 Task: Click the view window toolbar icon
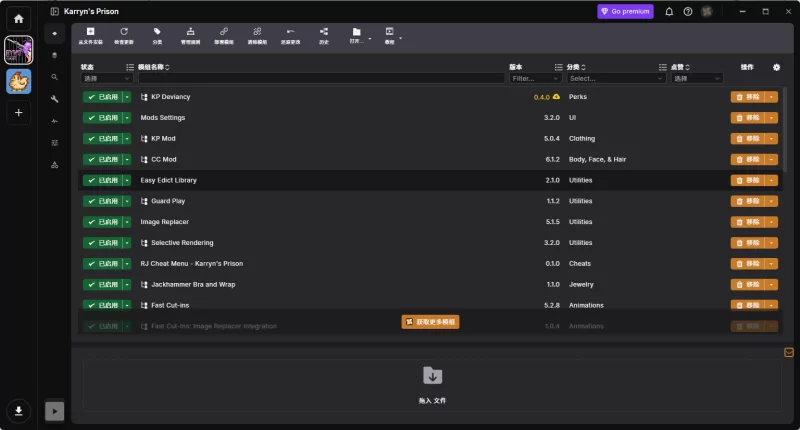[x=389, y=32]
